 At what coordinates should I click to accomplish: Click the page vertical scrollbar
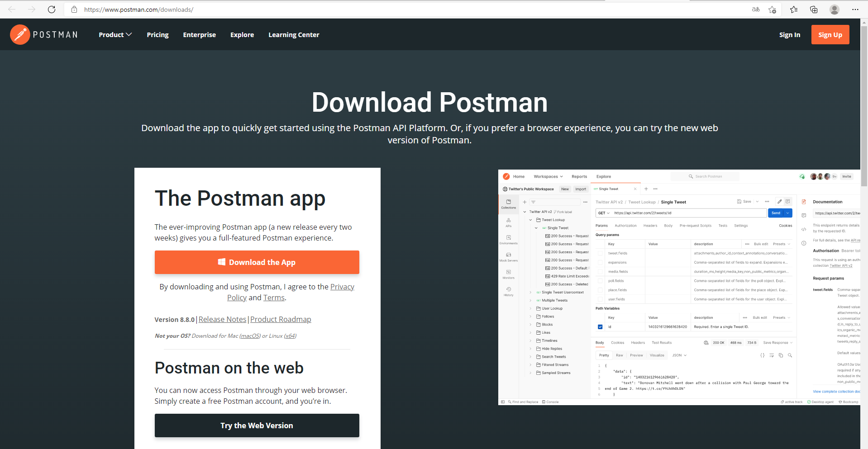[x=864, y=107]
